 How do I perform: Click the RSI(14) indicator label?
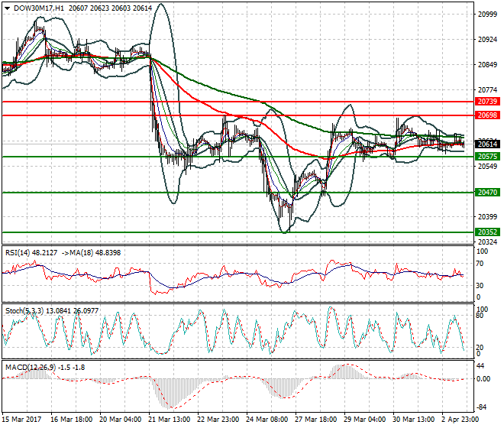tap(18, 251)
